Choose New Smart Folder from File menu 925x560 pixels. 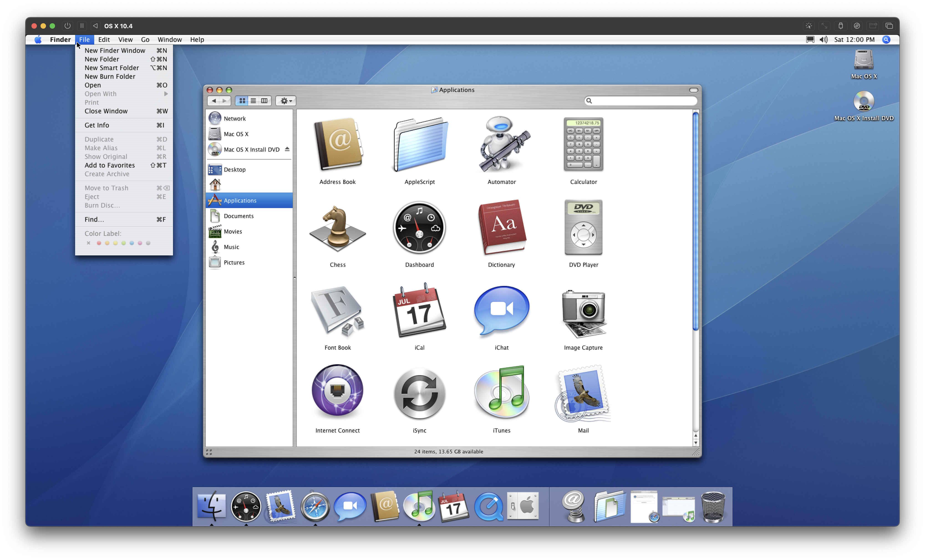pos(124,68)
